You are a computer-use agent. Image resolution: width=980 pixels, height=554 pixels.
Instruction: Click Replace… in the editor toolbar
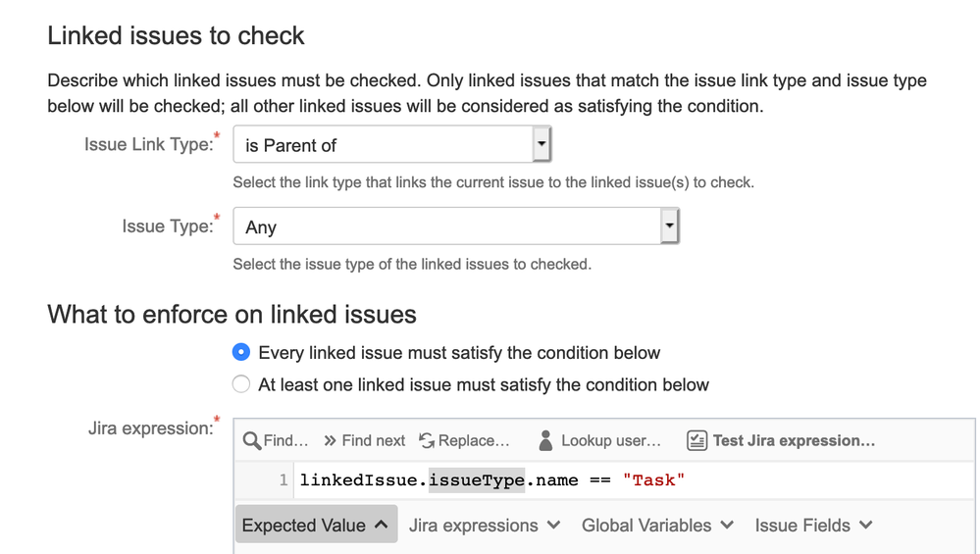[464, 441]
